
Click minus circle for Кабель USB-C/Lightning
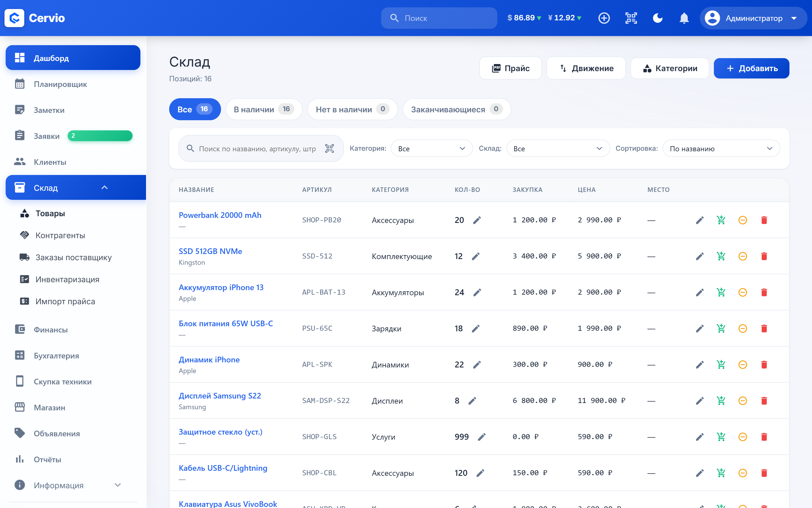743,473
